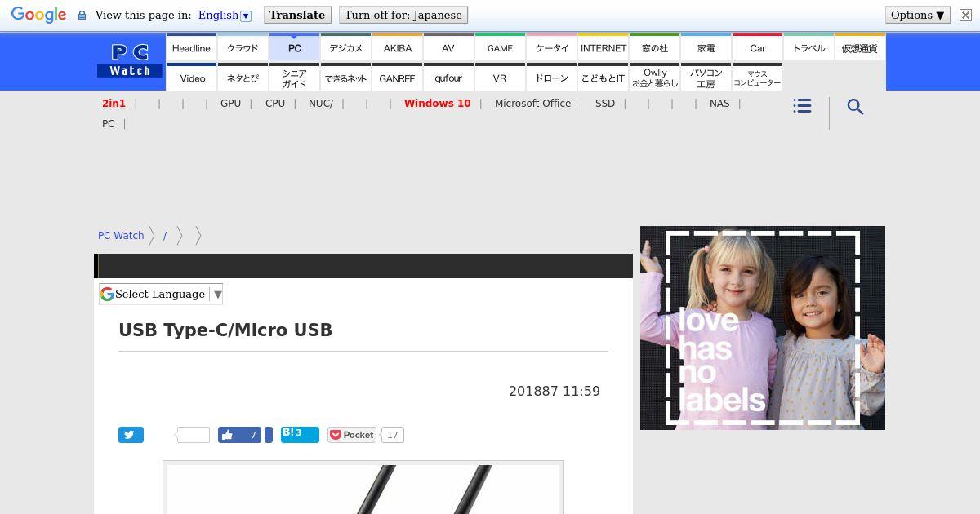
Task: Open the qufour tab
Action: pyautogui.click(x=448, y=78)
